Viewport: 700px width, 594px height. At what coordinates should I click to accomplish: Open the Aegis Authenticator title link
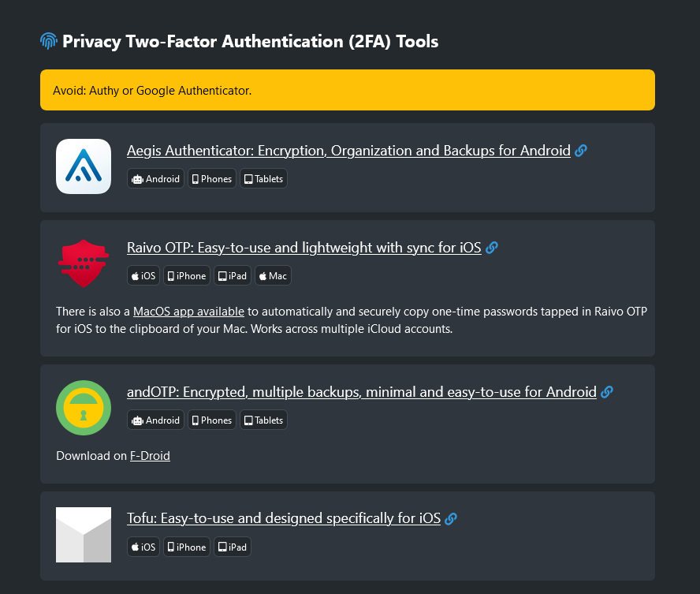348,151
